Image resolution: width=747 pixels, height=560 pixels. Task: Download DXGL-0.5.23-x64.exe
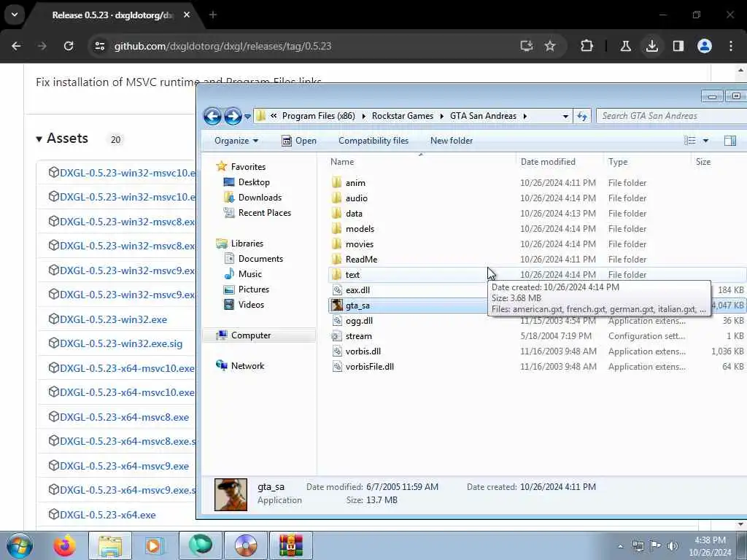pos(108,515)
